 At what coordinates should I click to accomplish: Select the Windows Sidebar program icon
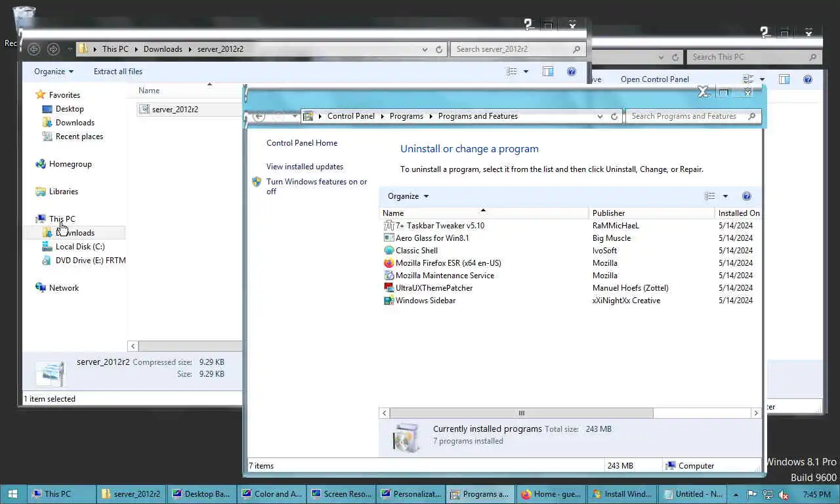pyautogui.click(x=388, y=301)
